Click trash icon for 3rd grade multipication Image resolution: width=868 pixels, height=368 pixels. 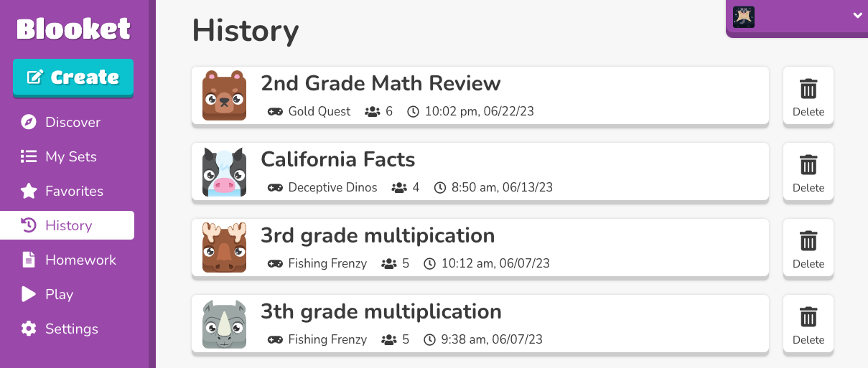point(808,240)
